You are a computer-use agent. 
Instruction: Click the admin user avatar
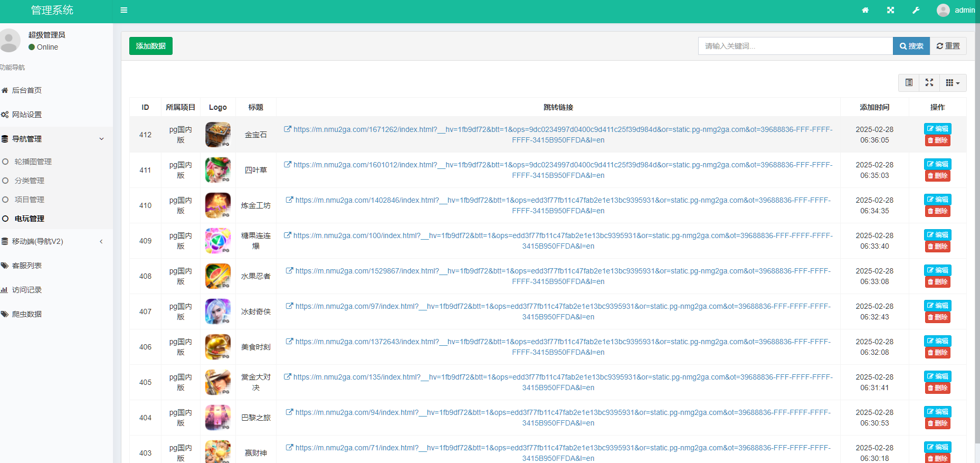point(943,10)
